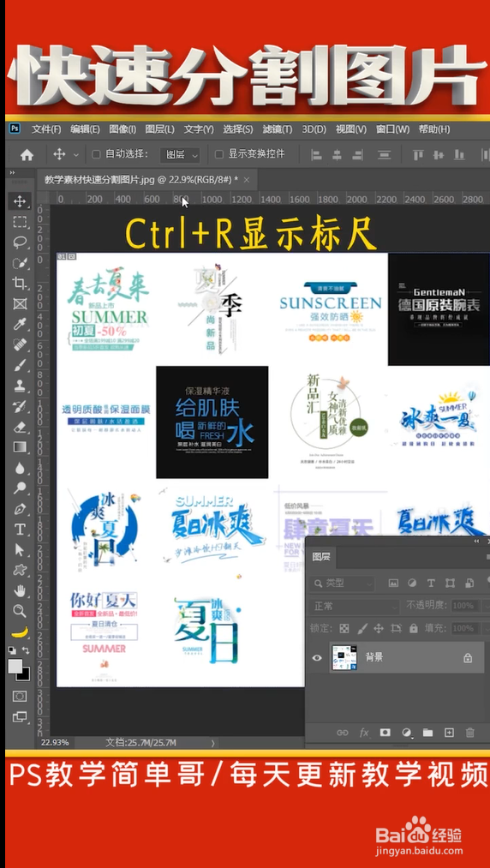490x868 pixels.
Task: Align left edges in options bar
Action: pyautogui.click(x=316, y=155)
